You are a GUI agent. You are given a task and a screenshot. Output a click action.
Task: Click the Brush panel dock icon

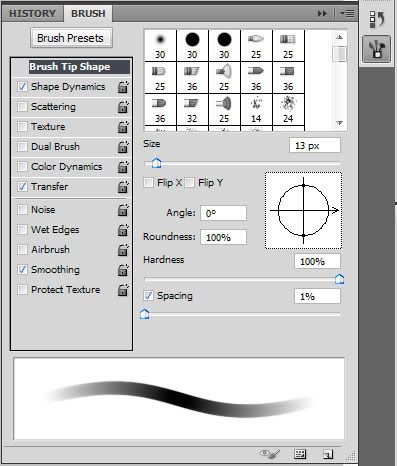[377, 49]
